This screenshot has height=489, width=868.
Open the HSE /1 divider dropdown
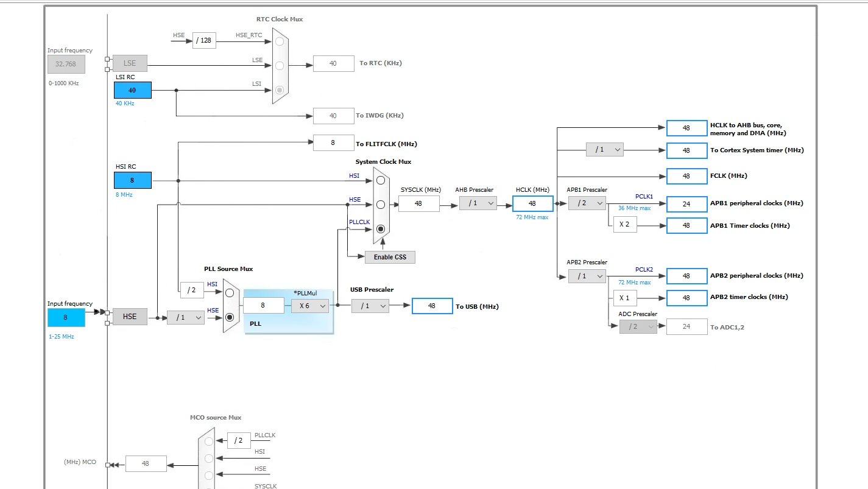(186, 317)
